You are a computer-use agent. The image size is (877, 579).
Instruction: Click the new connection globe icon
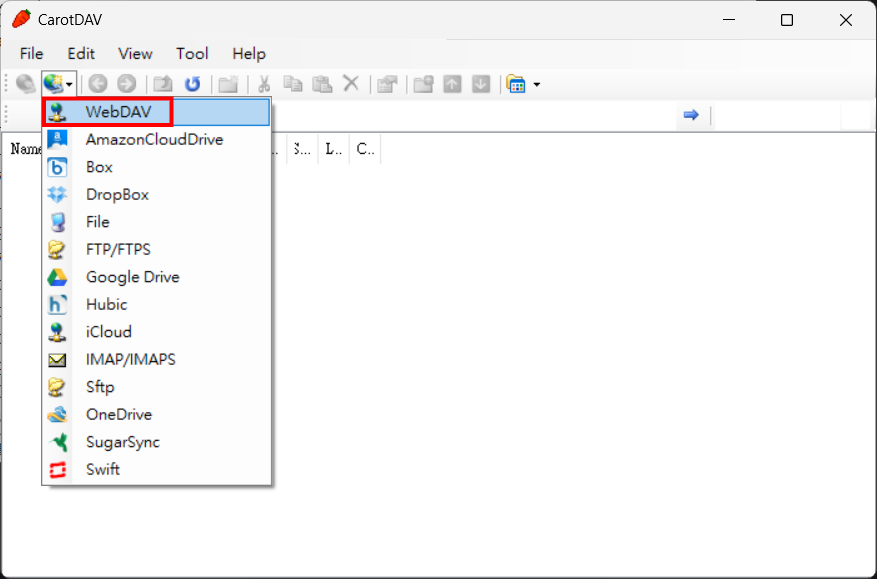point(53,84)
